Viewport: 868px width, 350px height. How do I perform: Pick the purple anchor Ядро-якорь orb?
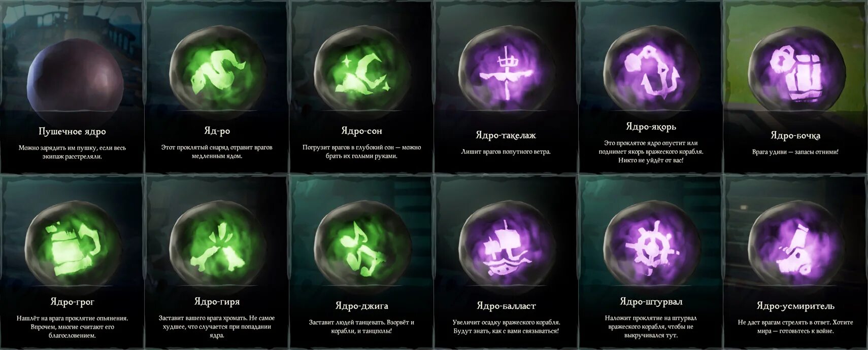[651, 69]
